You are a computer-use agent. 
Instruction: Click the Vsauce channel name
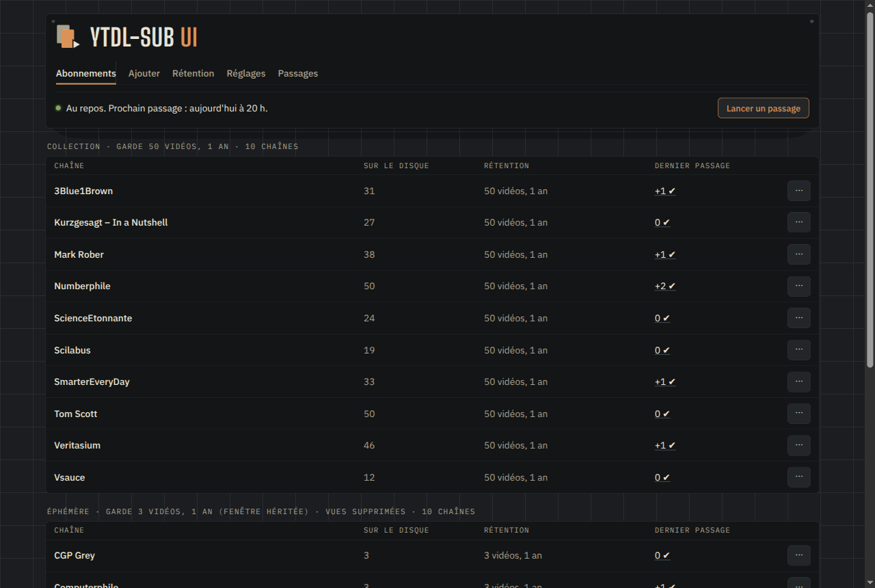pos(70,477)
